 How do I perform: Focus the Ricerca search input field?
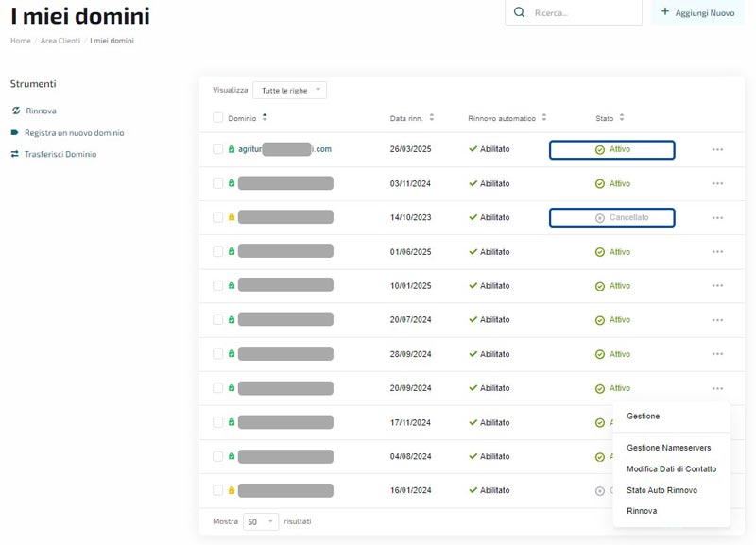tap(584, 13)
